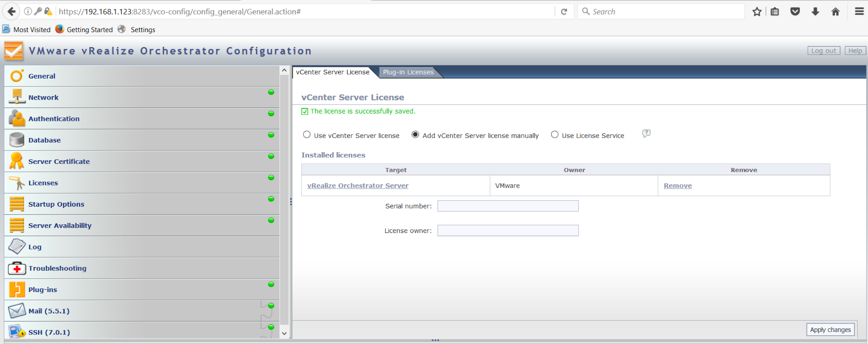Open Server Availability section
This screenshot has width=868, height=344.
[142, 225]
